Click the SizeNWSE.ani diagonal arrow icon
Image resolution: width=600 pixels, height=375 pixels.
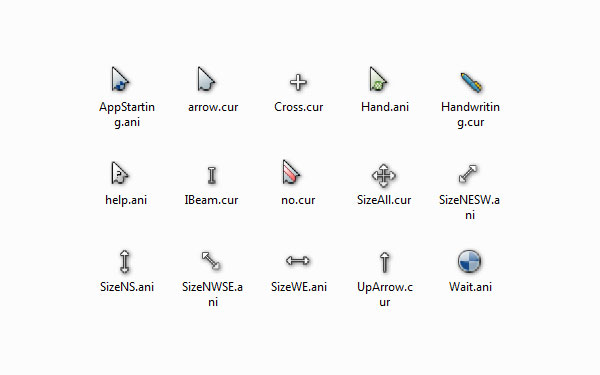211,261
